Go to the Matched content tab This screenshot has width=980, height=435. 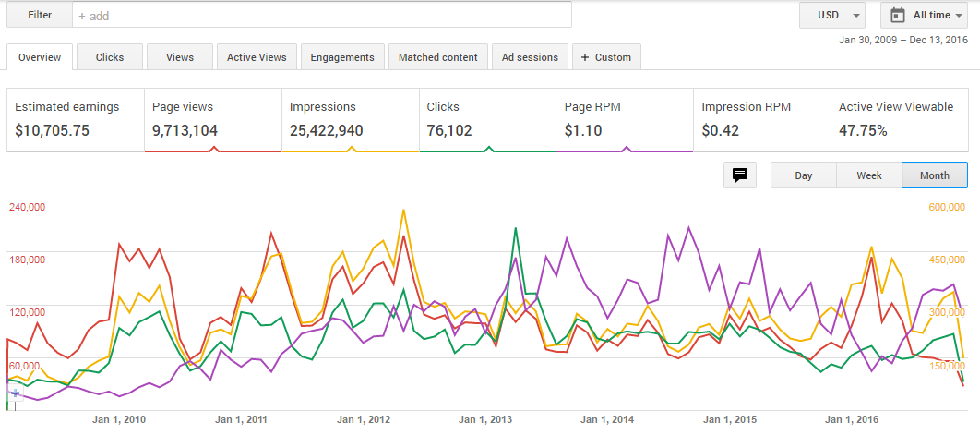437,57
